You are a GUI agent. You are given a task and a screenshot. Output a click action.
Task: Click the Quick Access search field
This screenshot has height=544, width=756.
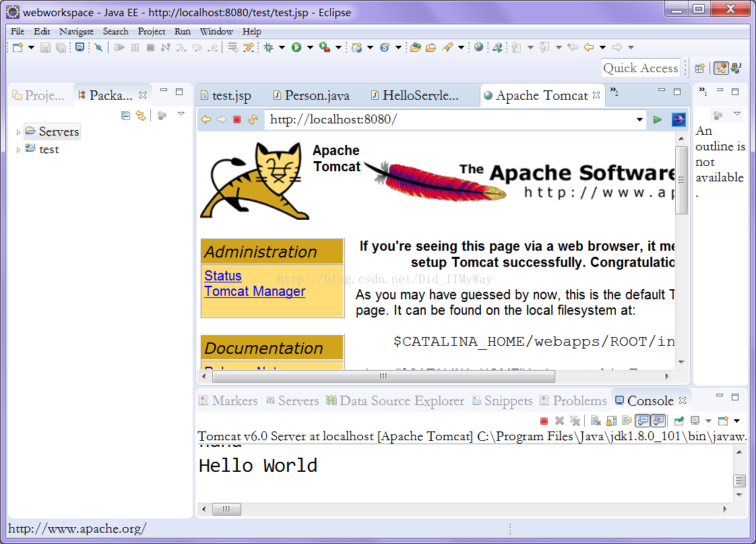click(641, 69)
